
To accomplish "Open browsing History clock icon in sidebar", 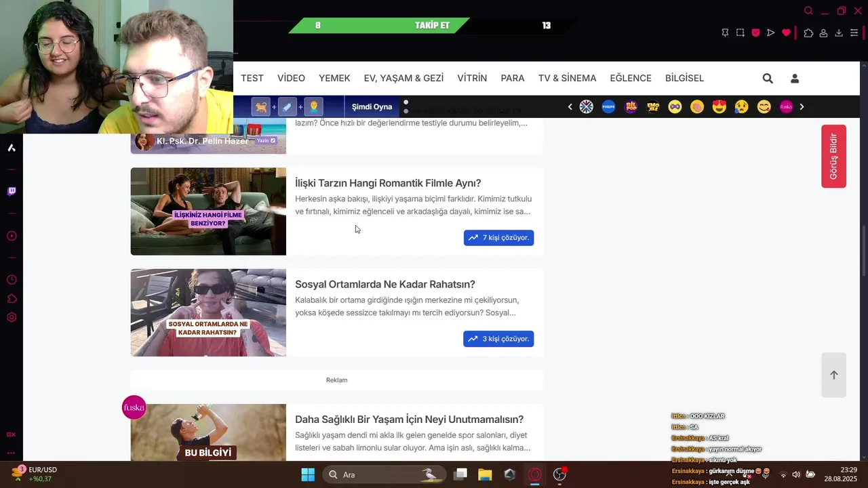I will point(12,280).
